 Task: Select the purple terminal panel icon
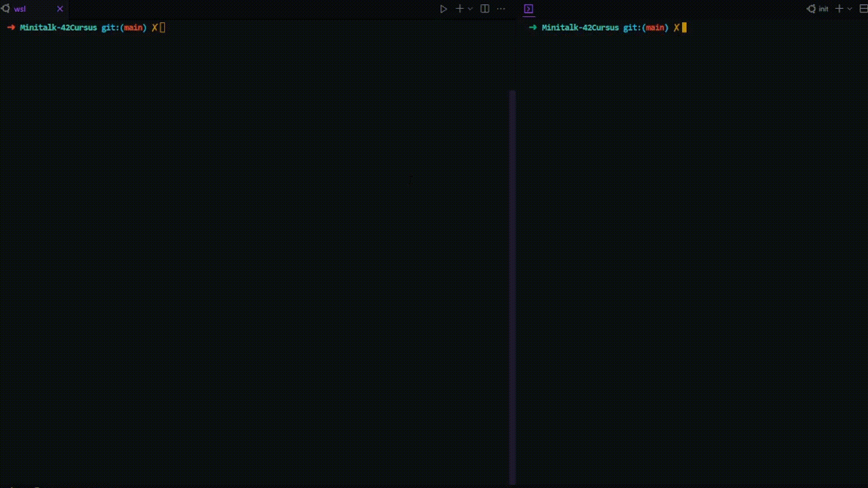point(528,9)
